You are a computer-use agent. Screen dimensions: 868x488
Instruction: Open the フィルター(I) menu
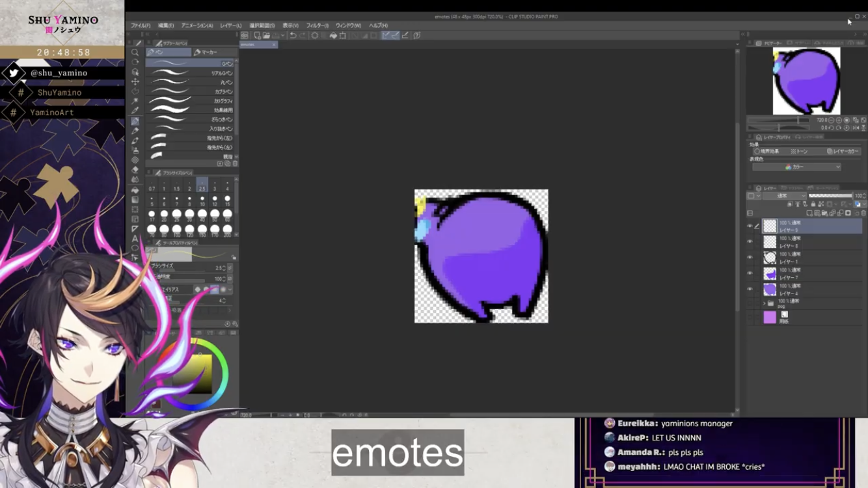point(317,25)
